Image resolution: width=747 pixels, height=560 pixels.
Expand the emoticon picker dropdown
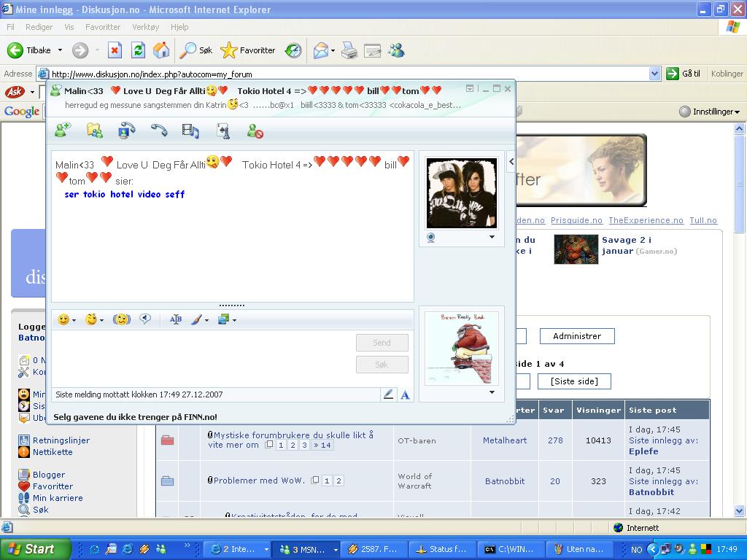tap(74, 320)
